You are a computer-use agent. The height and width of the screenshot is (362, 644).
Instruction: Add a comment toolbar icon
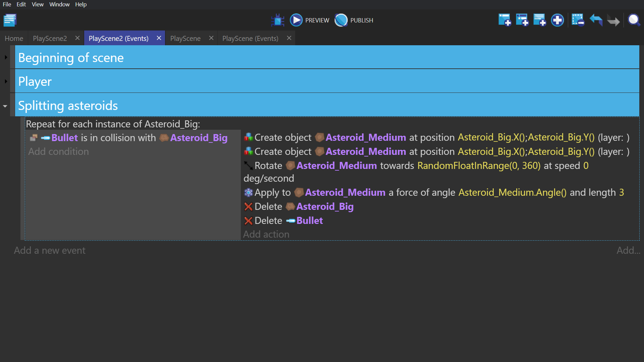(x=540, y=20)
